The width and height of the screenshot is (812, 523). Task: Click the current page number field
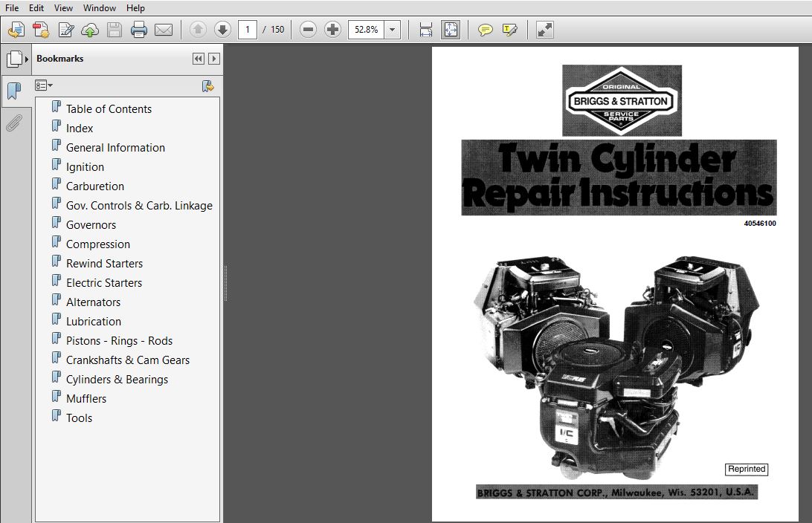pos(248,30)
